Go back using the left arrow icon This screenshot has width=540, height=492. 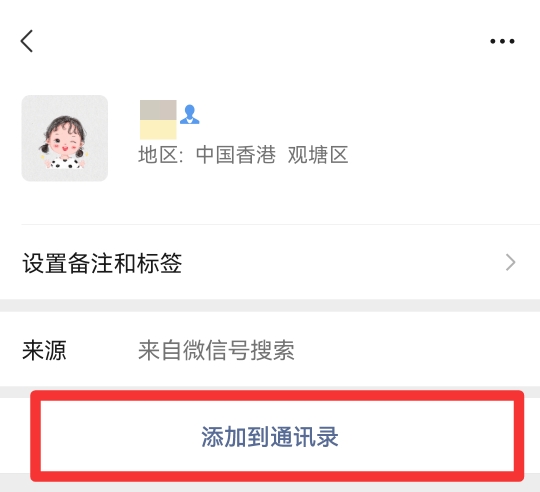(x=27, y=41)
